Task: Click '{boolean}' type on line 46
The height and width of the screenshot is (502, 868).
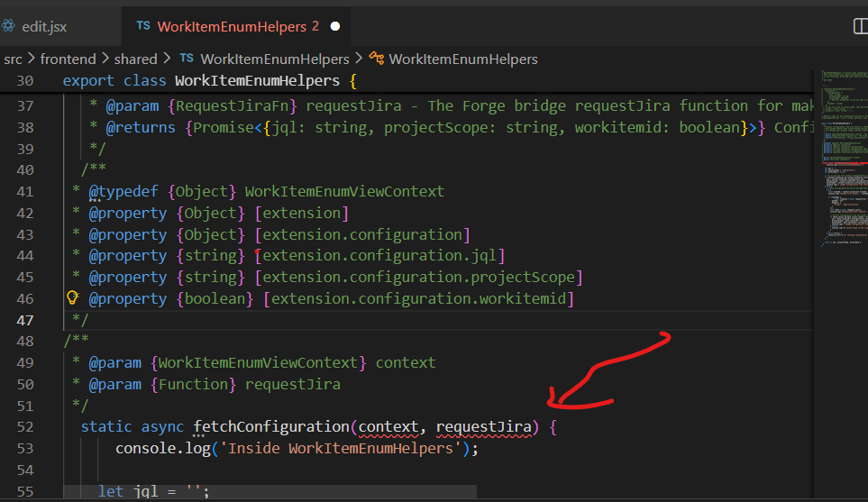Action: 215,299
